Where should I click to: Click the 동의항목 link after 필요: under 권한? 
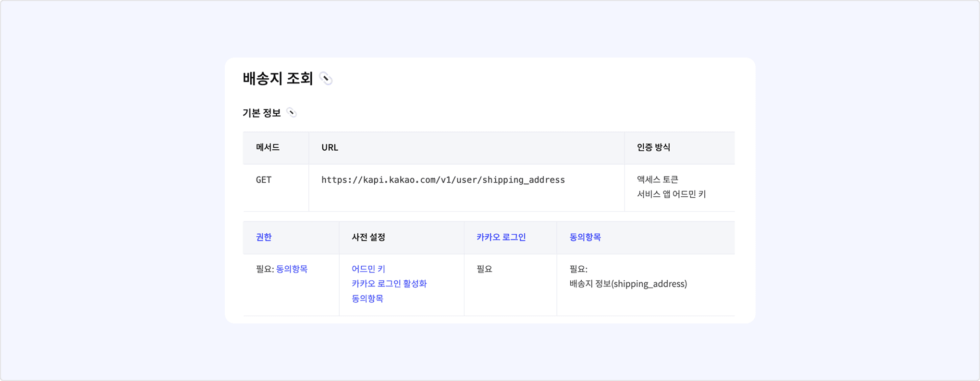pyautogui.click(x=292, y=269)
